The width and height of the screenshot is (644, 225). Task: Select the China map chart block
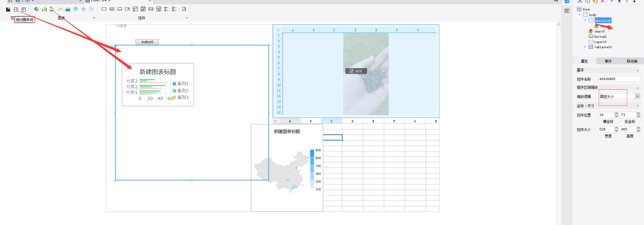(287, 168)
